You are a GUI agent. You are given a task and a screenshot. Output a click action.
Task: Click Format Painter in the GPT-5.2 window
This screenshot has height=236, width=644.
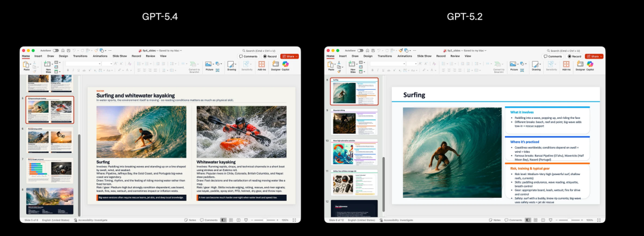339,71
